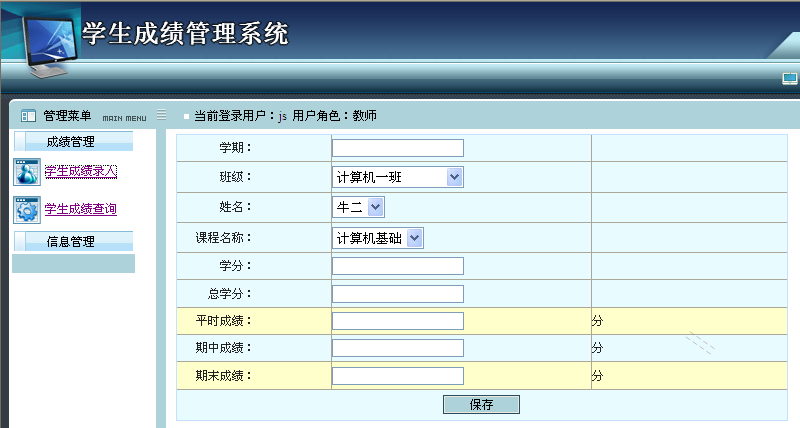
Task: Open the 姓名 dropdown showing 牛二
Action: tap(358, 207)
